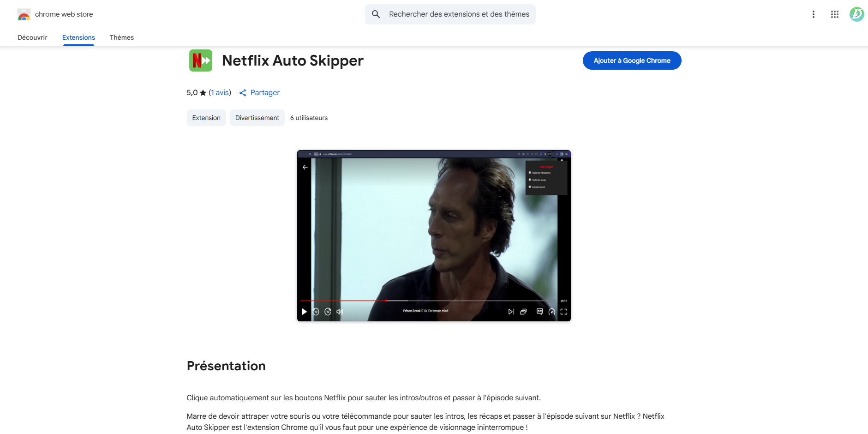Click the fullscreen icon in the screenshot
This screenshot has height=434, width=868.
(564, 312)
